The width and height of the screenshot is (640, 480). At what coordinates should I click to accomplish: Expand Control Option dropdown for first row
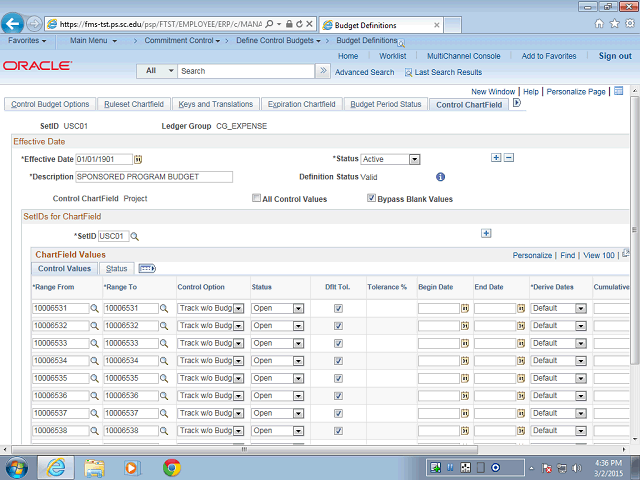coord(238,309)
